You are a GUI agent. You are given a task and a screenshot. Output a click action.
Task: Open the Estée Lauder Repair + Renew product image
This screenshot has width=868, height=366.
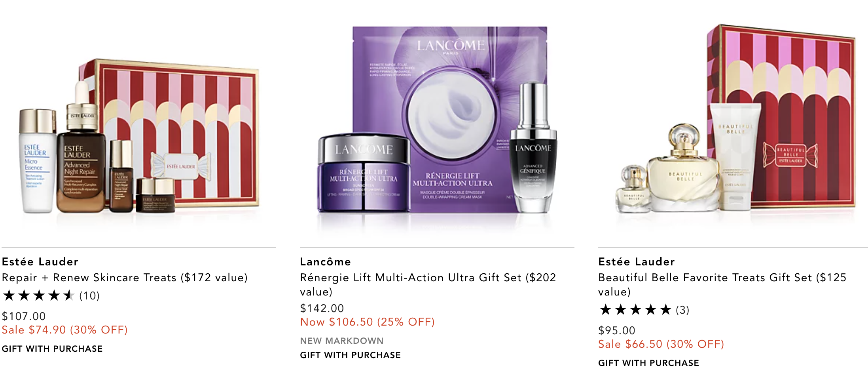(x=139, y=137)
